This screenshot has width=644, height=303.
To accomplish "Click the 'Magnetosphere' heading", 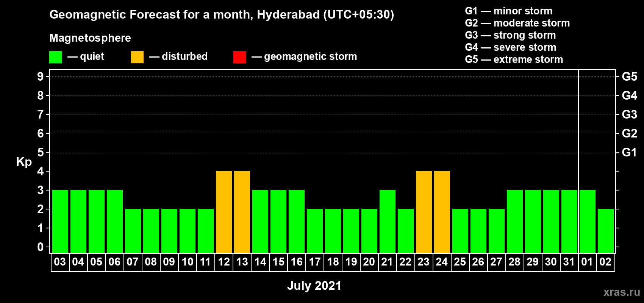I will tap(90, 38).
